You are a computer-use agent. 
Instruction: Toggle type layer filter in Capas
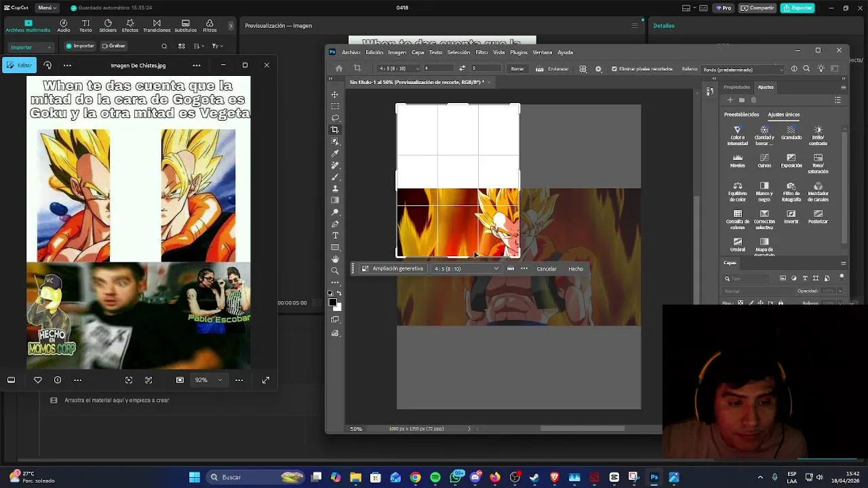pos(805,278)
